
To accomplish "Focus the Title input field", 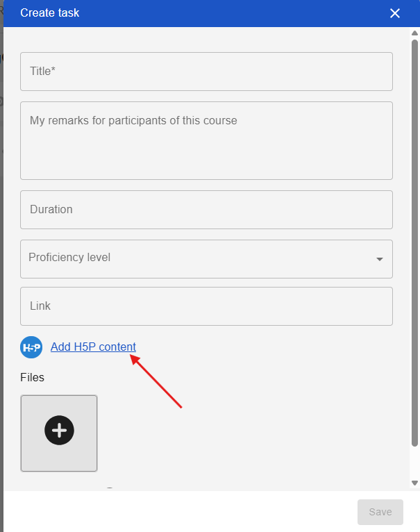I will point(206,71).
